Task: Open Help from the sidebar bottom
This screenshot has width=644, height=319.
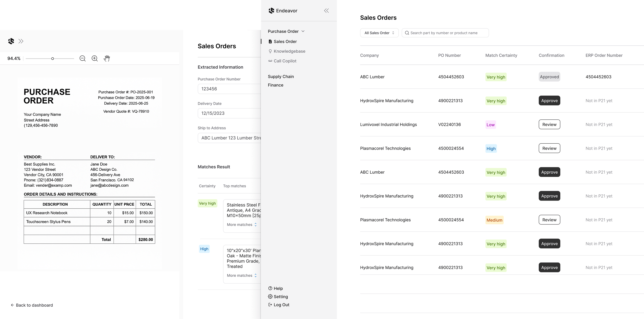Action: (x=275, y=288)
